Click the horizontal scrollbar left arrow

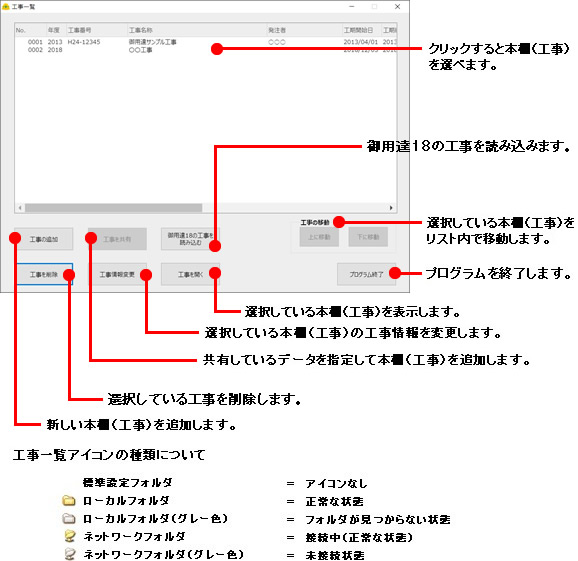[x=20, y=208]
